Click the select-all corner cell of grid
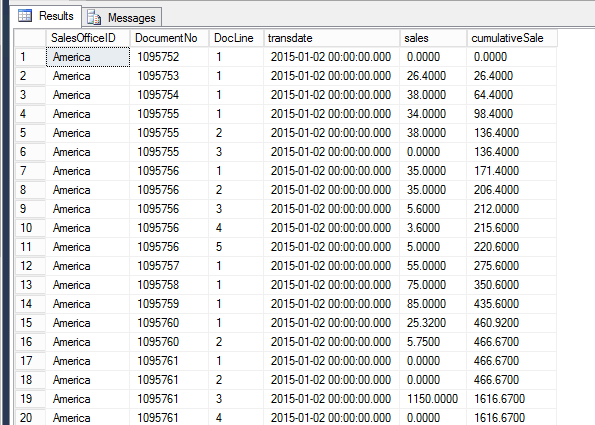 point(30,38)
